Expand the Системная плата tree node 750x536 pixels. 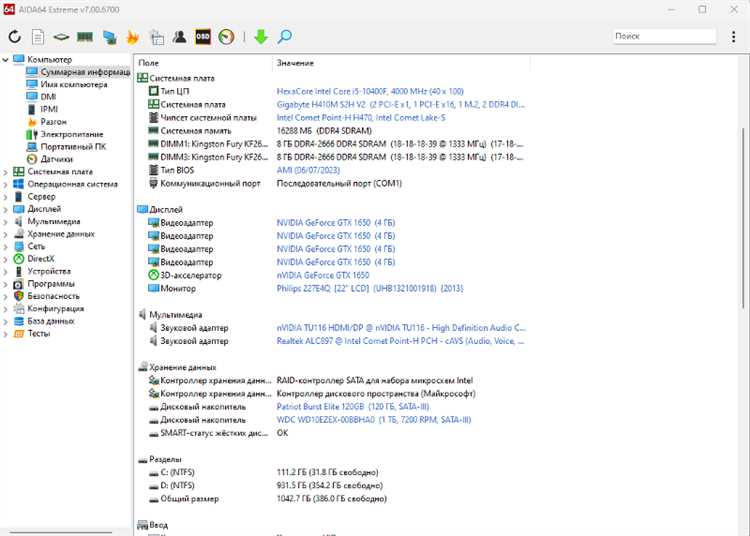[6, 172]
